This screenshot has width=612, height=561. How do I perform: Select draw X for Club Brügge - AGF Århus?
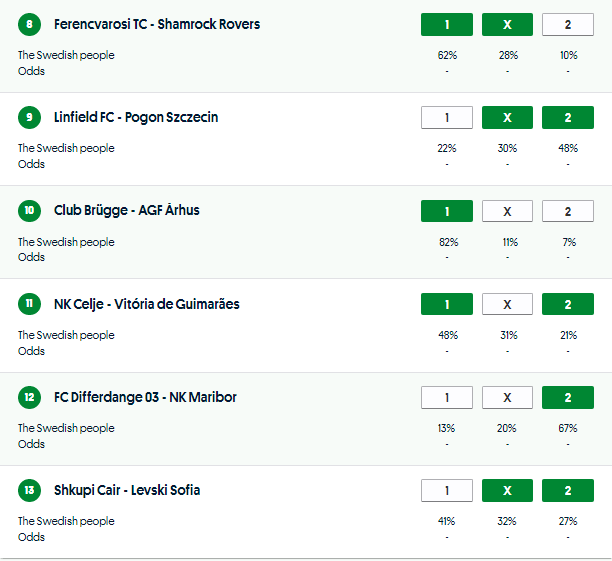[507, 211]
